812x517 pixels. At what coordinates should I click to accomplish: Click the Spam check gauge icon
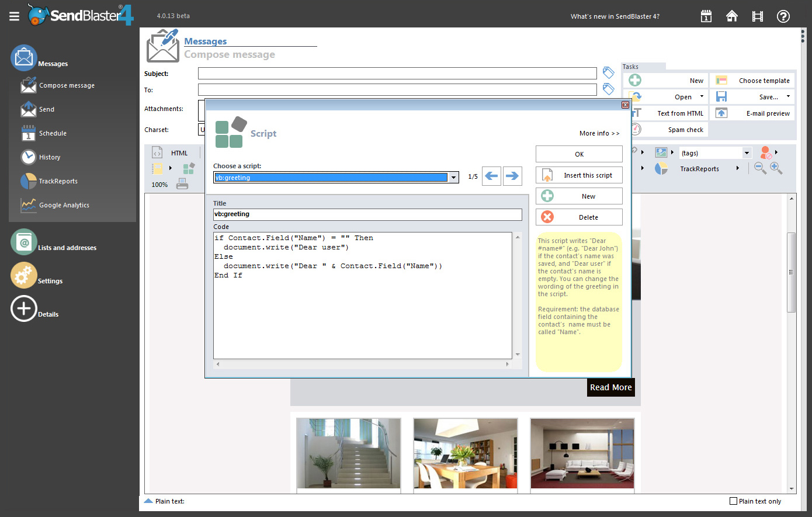(636, 130)
